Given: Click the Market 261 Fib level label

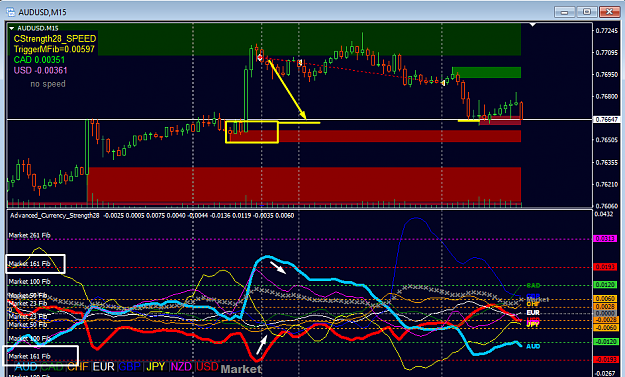Looking at the screenshot, I should pyautogui.click(x=29, y=235).
